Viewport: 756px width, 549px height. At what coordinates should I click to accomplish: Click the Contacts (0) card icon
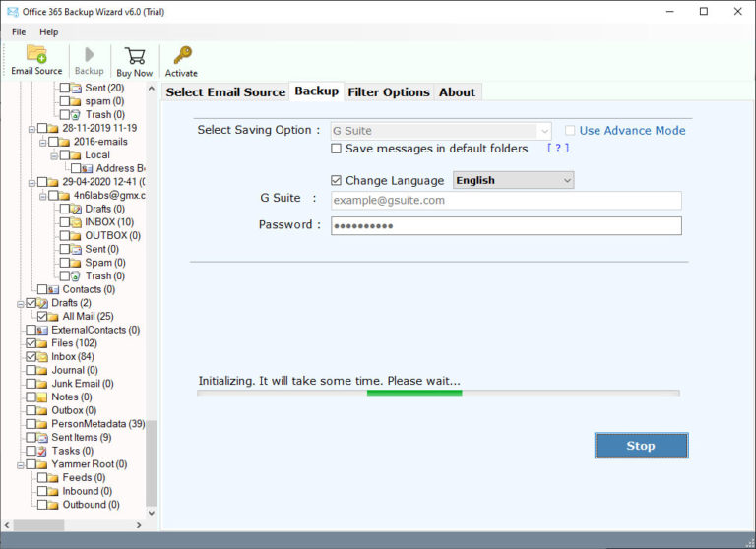(53, 289)
